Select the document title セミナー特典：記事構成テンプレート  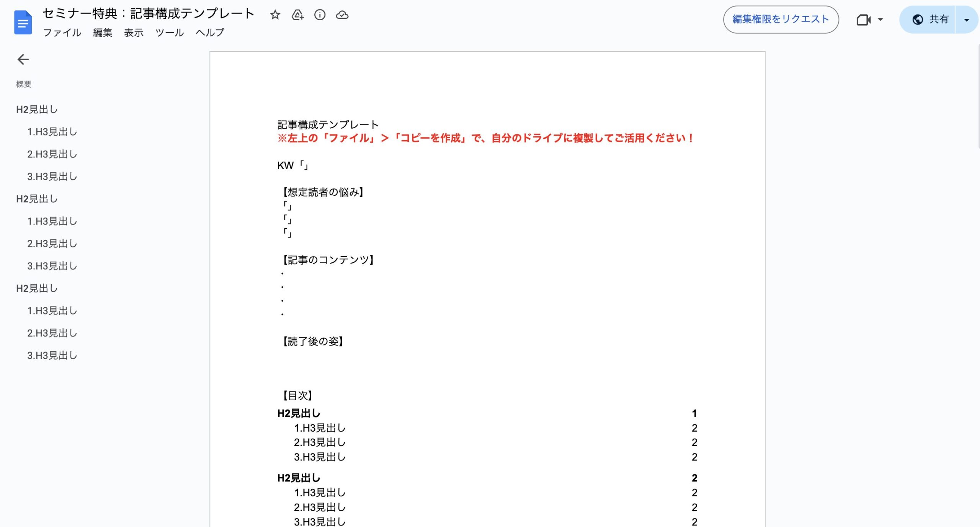point(148,14)
